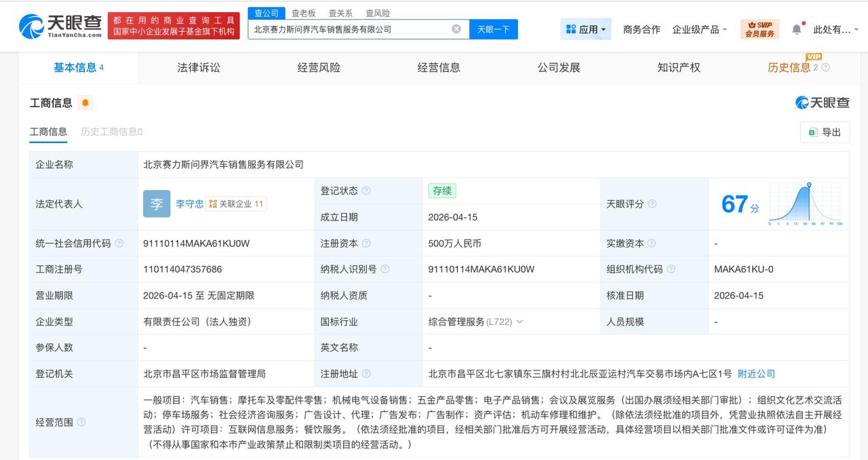868x460 pixels.
Task: Click help icon next to 统一社会信用代码
Action: point(119,243)
